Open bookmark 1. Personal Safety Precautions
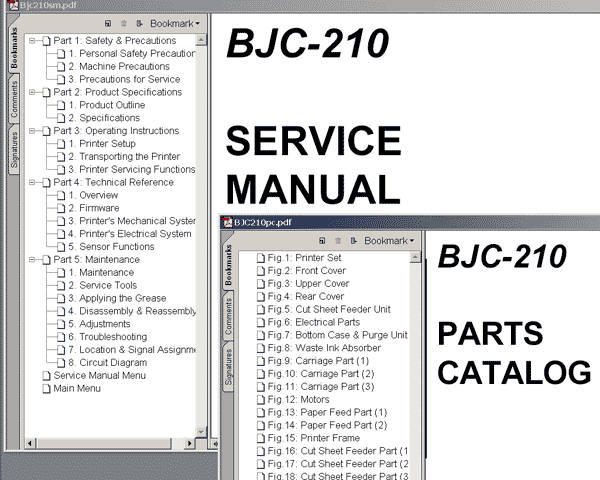Image resolution: width=600 pixels, height=480 pixels. pyautogui.click(x=132, y=54)
